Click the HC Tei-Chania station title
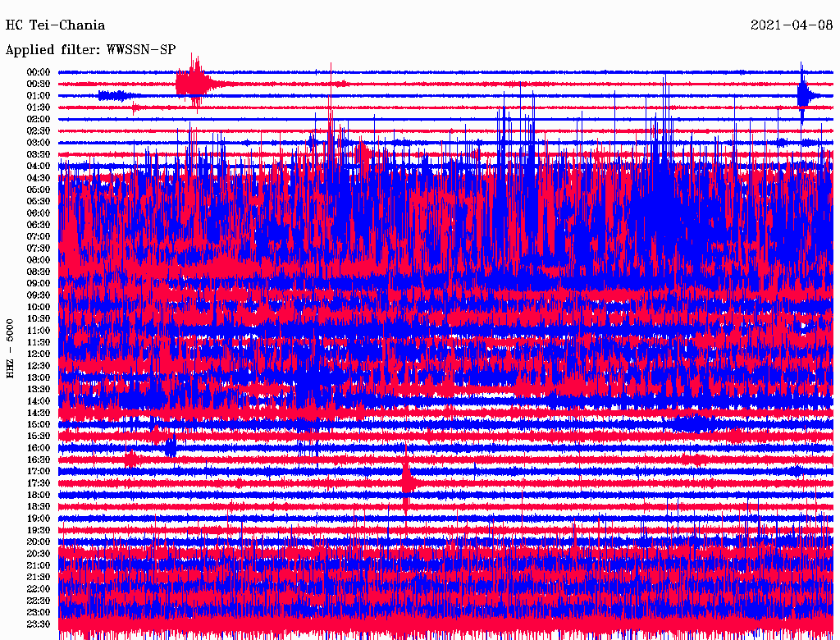Viewport: 840px width, 640px height. point(55,25)
